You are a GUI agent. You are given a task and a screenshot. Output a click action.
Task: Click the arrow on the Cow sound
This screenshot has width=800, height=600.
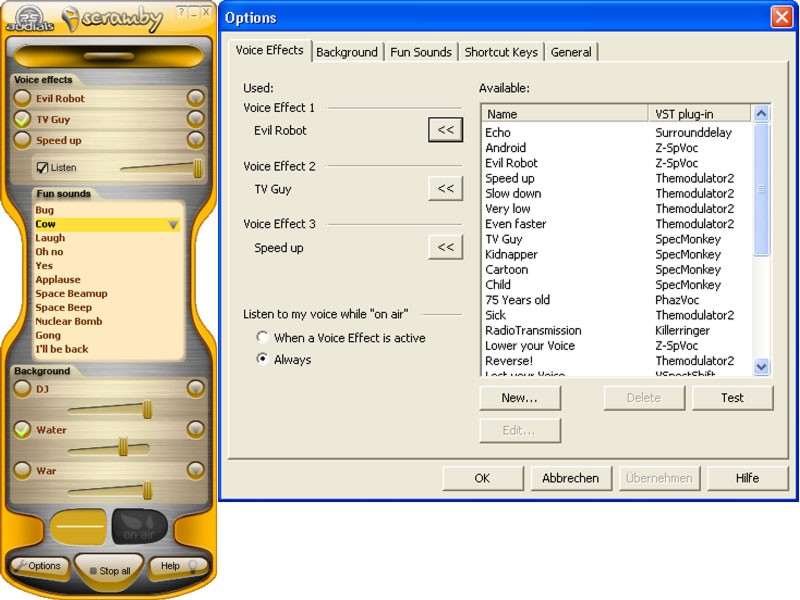pos(173,225)
